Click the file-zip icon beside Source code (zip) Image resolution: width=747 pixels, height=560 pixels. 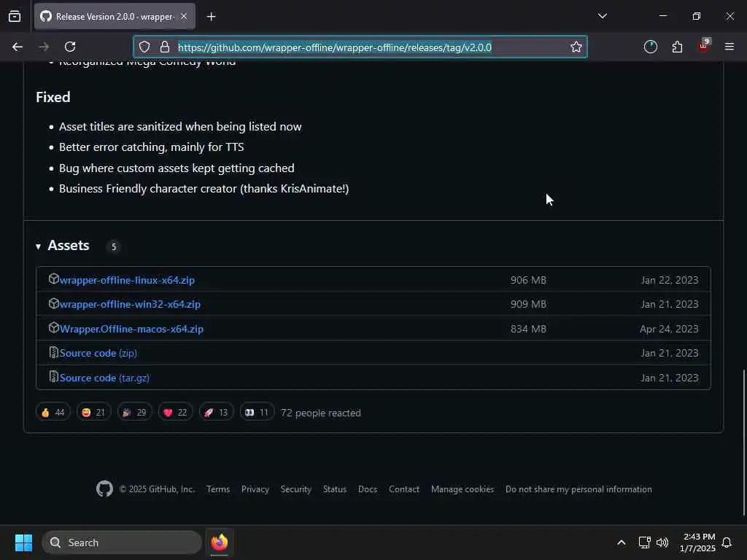click(x=53, y=352)
